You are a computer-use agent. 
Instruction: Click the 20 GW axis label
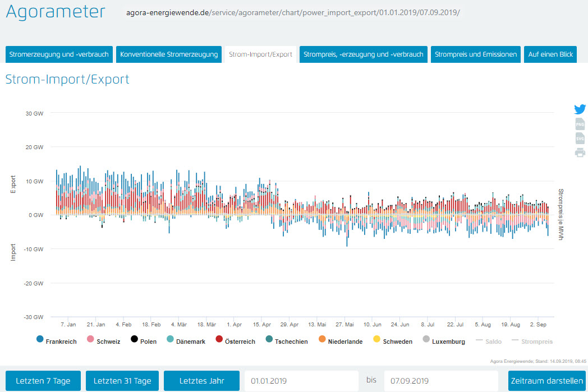pos(34,147)
